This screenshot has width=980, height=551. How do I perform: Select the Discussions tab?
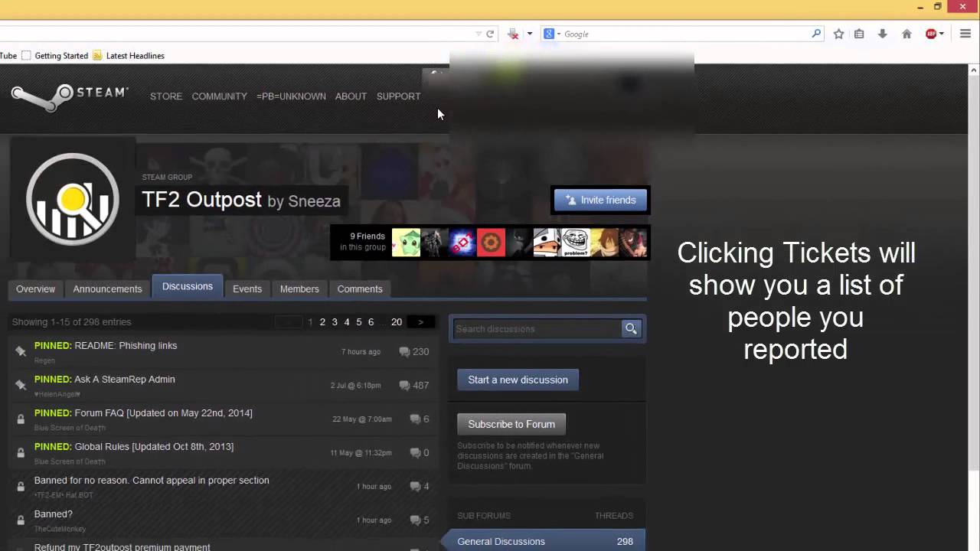tap(188, 286)
